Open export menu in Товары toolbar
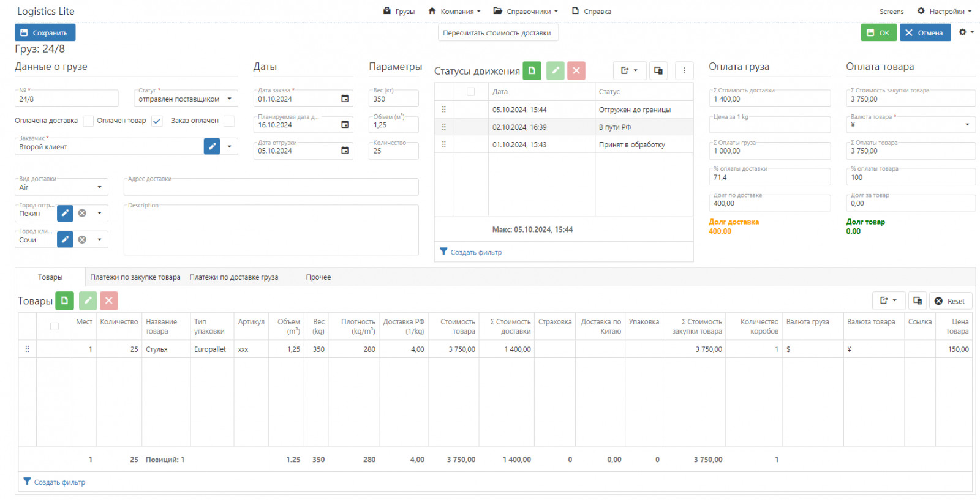980x500 pixels. pyautogui.click(x=888, y=300)
